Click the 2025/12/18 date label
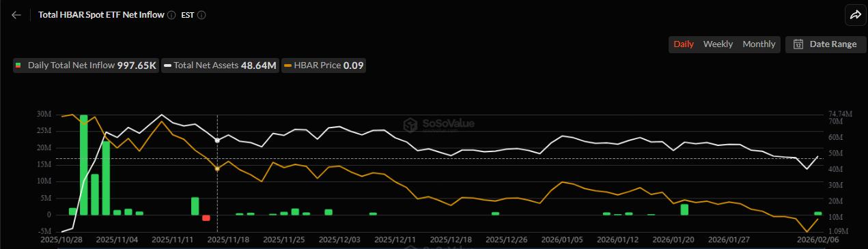Image resolution: width=868 pixels, height=249 pixels. click(451, 239)
